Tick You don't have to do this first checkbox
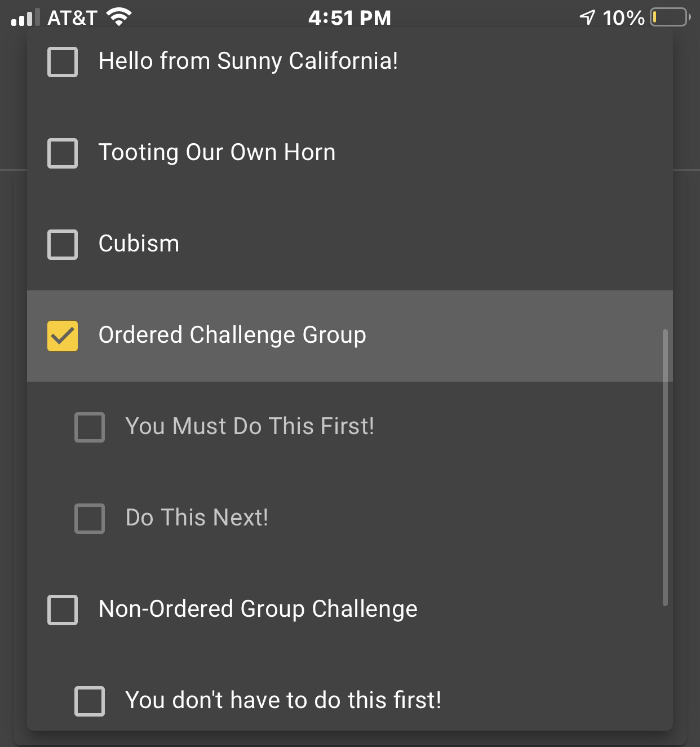The width and height of the screenshot is (700, 747). [90, 701]
